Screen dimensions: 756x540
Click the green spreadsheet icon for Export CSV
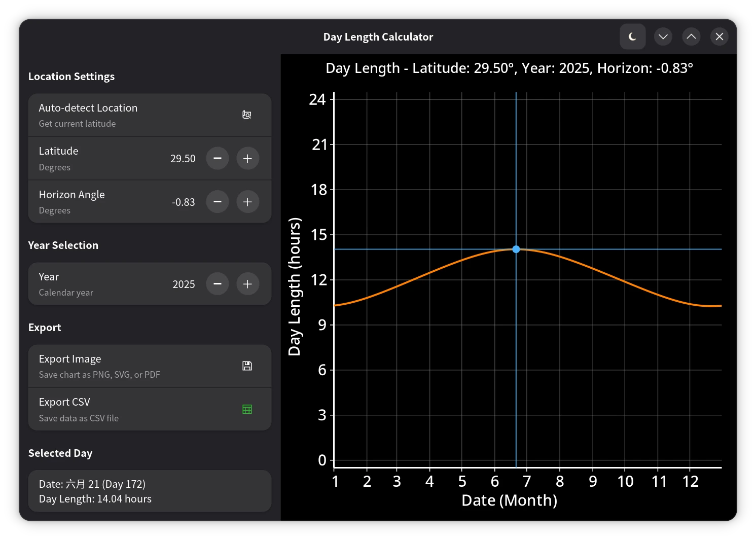coord(247,409)
